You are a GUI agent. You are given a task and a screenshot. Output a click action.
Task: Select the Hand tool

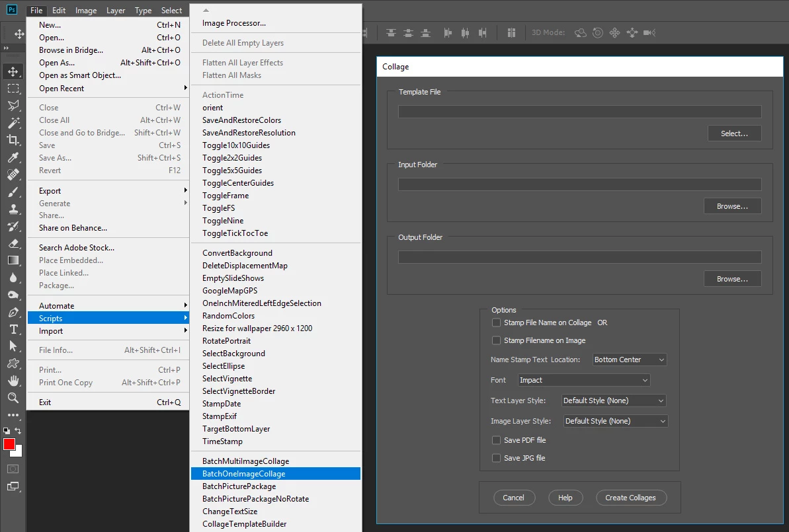coord(13,381)
